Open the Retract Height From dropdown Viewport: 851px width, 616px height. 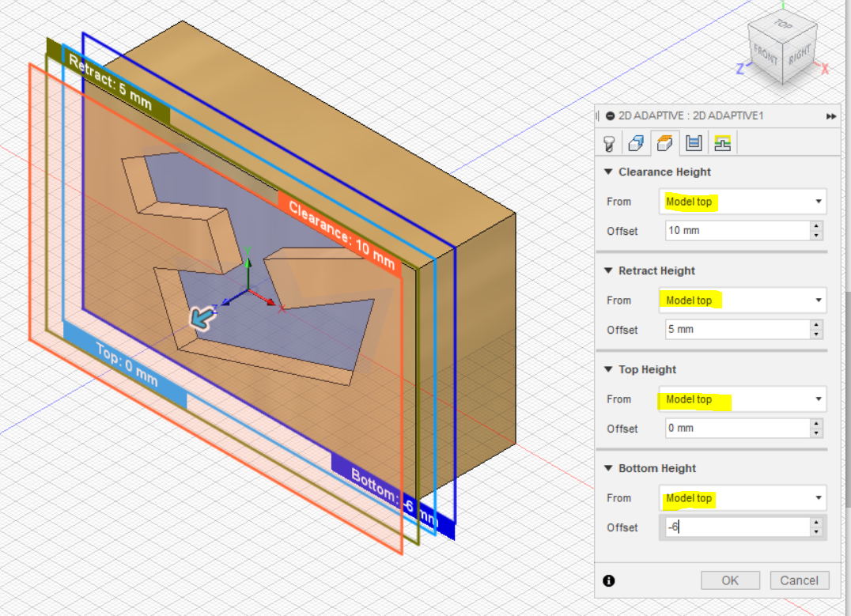742,300
